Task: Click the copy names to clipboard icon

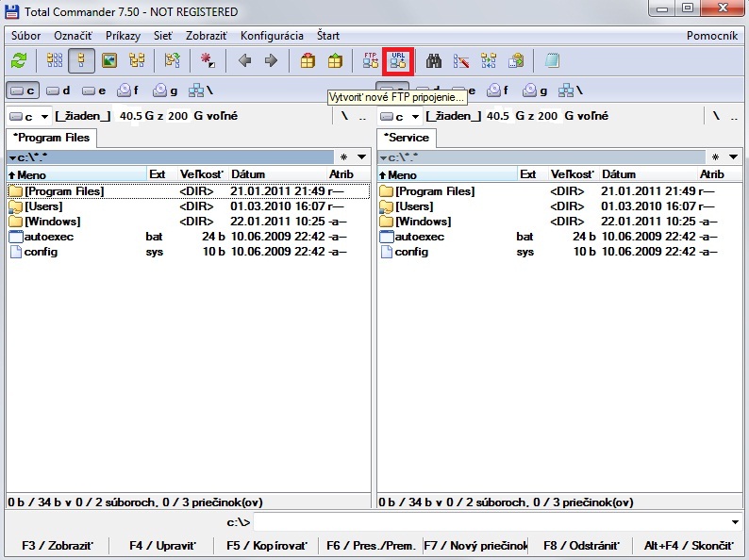Action: (516, 60)
